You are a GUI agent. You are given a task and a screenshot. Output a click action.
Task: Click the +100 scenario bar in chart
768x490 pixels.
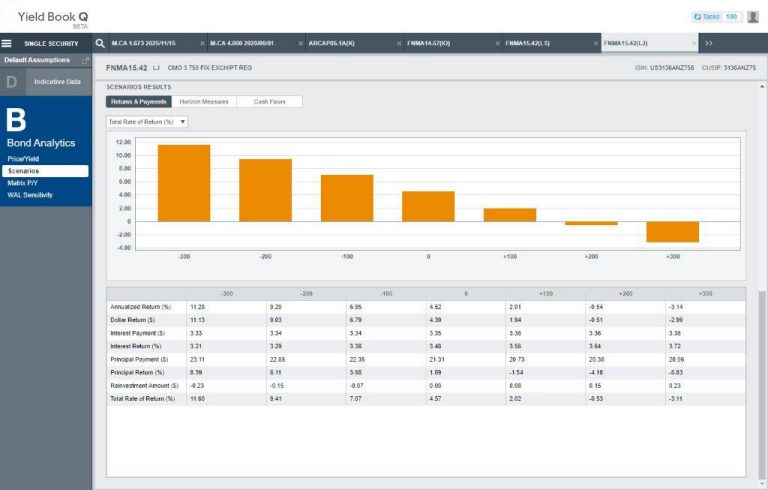[x=510, y=215]
